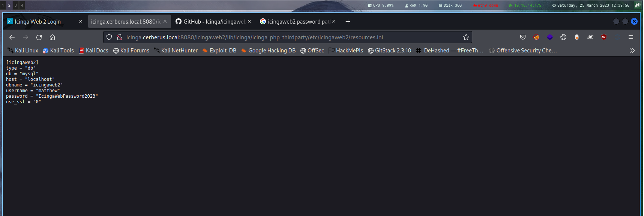Viewport: 644px width, 216px height.
Task: Open Exploit-DB bookmark
Action: point(219,51)
